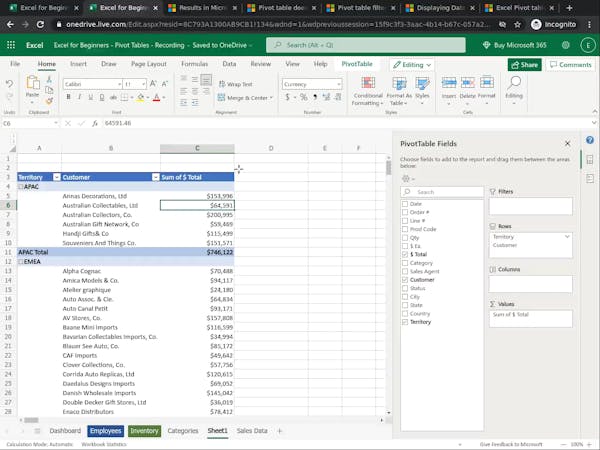Open the Currency number format dropdown

[x=339, y=84]
